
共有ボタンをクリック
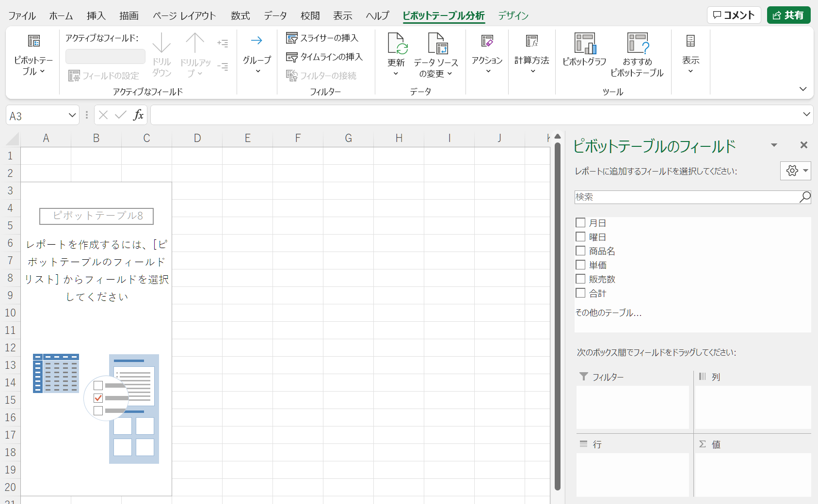pyautogui.click(x=788, y=15)
